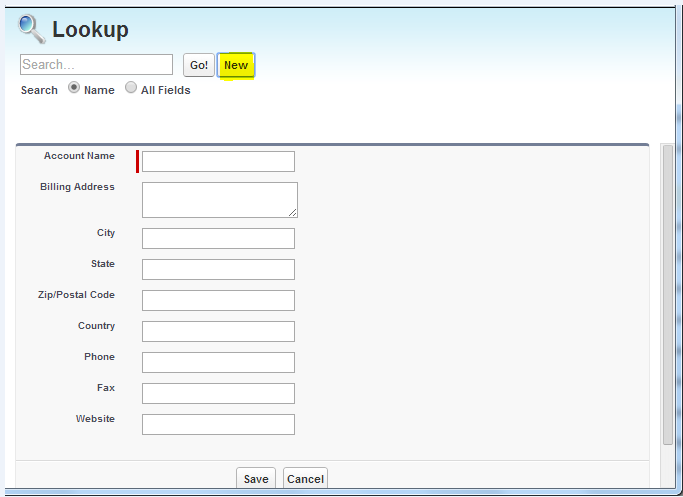
Task: Click the Account Name label
Action: click(x=79, y=156)
